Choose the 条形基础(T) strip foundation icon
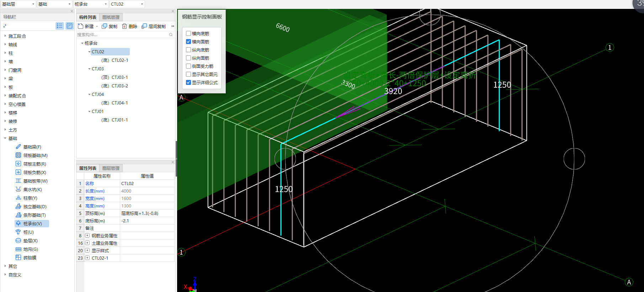 (18, 215)
